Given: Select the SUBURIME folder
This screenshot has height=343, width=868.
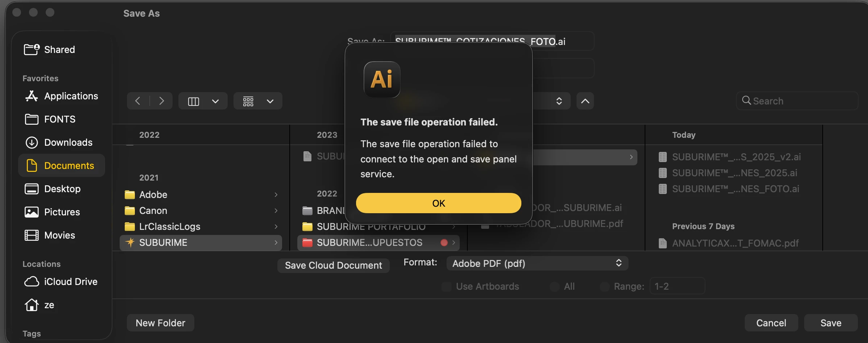Looking at the screenshot, I should pyautogui.click(x=201, y=242).
